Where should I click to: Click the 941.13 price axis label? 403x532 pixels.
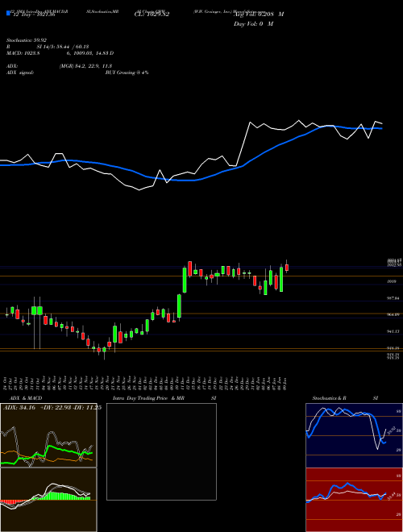393,331
